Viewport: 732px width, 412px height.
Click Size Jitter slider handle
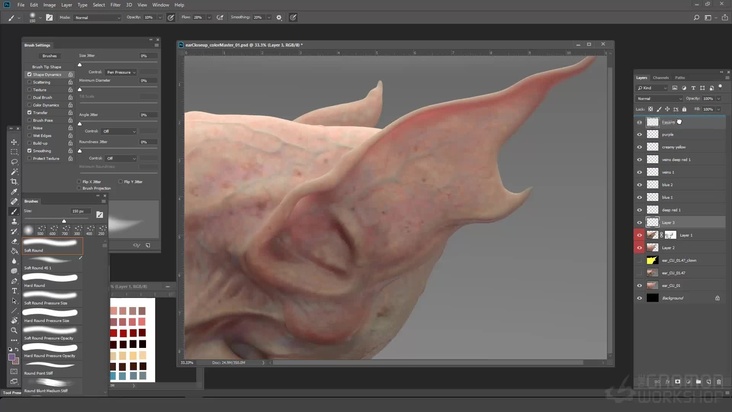[79, 65]
